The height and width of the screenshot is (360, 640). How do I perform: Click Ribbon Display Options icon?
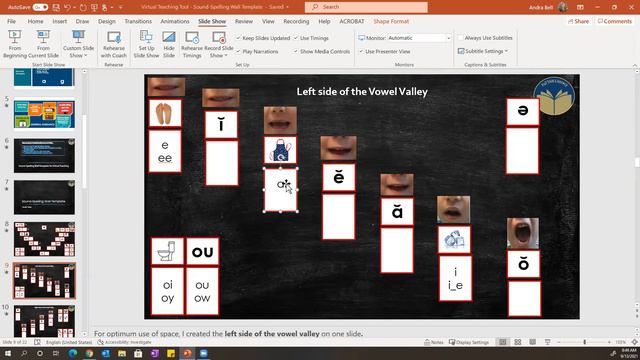click(x=580, y=7)
